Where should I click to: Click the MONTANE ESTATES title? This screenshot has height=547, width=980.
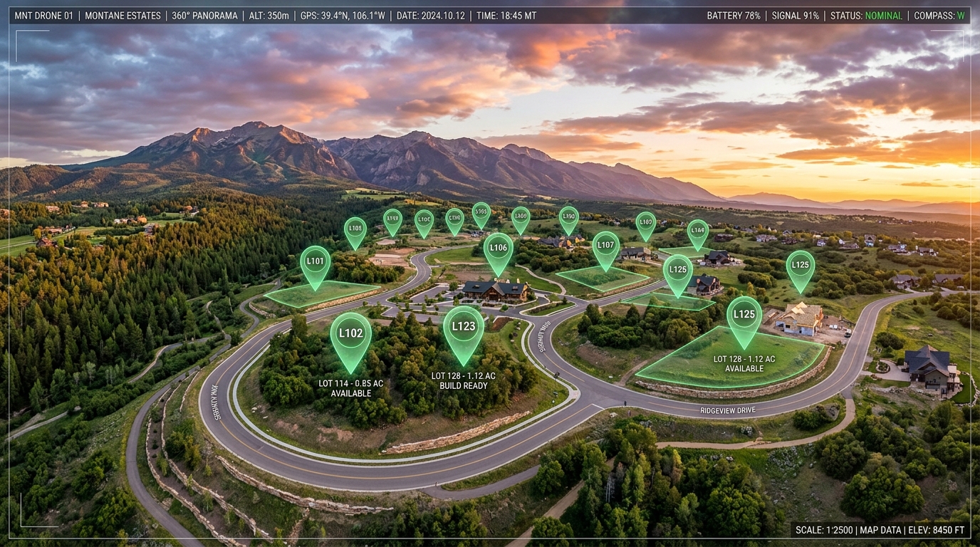123,16
